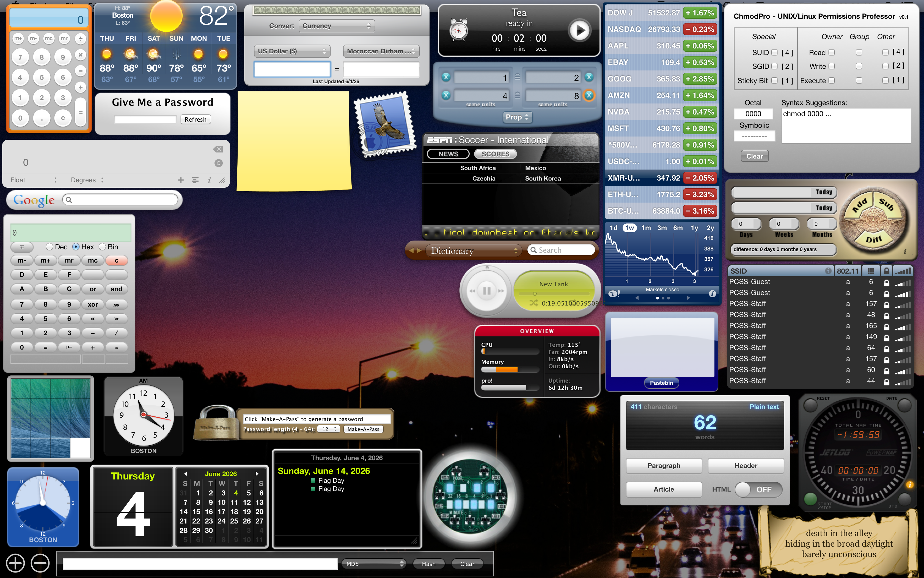Click the Hash button

[428, 563]
